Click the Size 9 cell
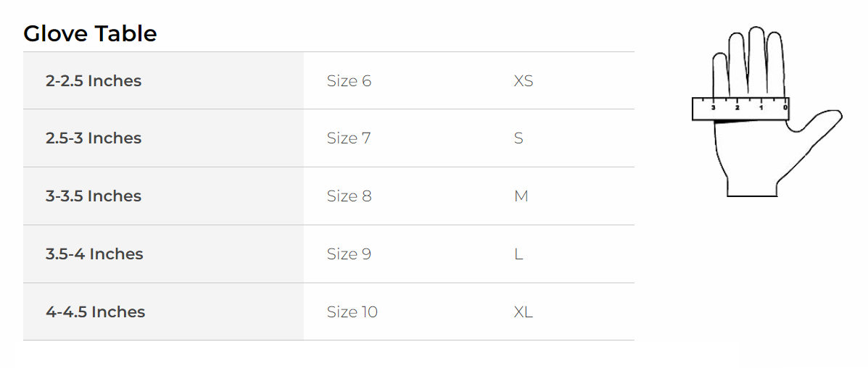Screen dimensions: 868x368 (x=349, y=254)
